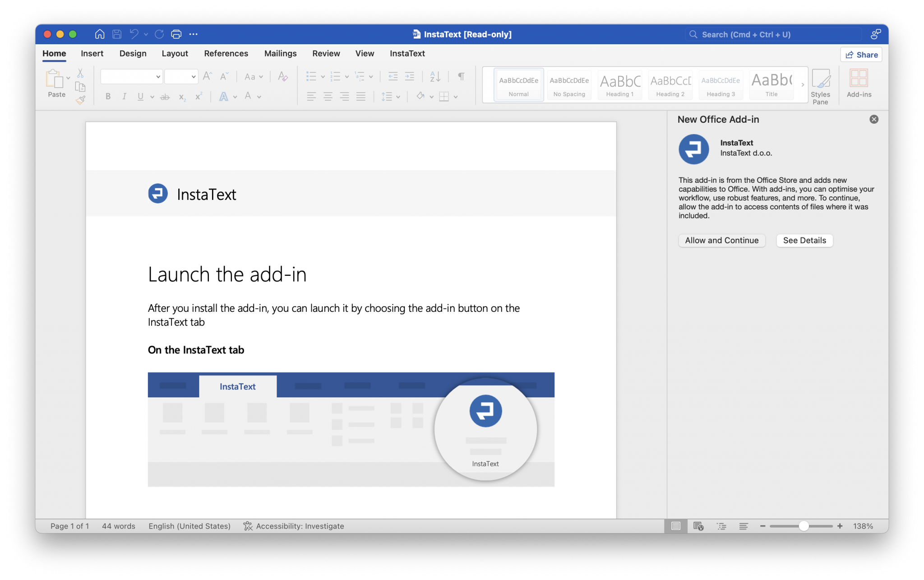The height and width of the screenshot is (580, 924).
Task: Click the Subscript icon
Action: click(x=181, y=97)
